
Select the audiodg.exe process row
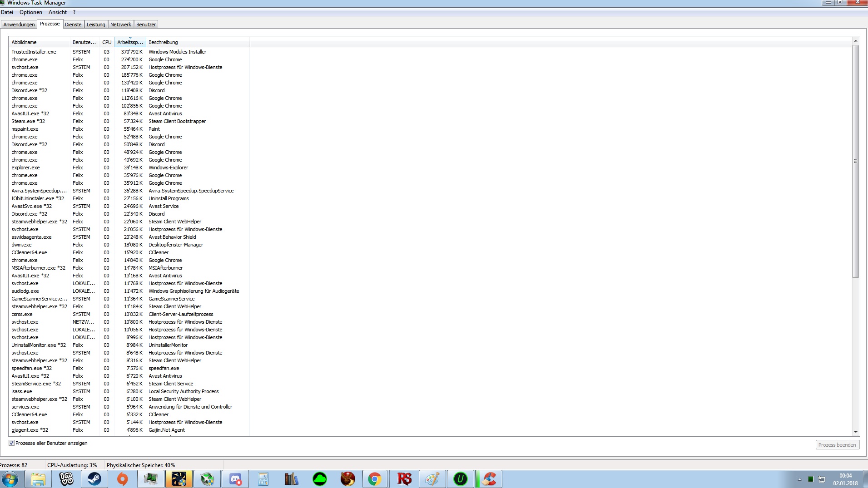click(x=129, y=291)
